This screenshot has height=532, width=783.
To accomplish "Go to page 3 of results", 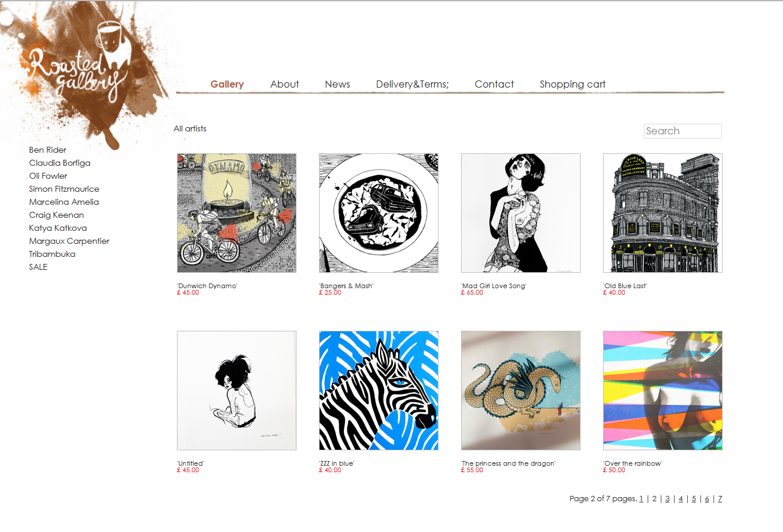I will [668, 499].
